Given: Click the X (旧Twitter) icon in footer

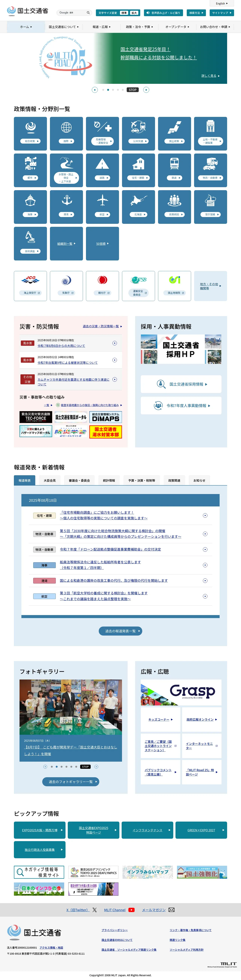Looking at the screenshot, I should click(x=95, y=910).
